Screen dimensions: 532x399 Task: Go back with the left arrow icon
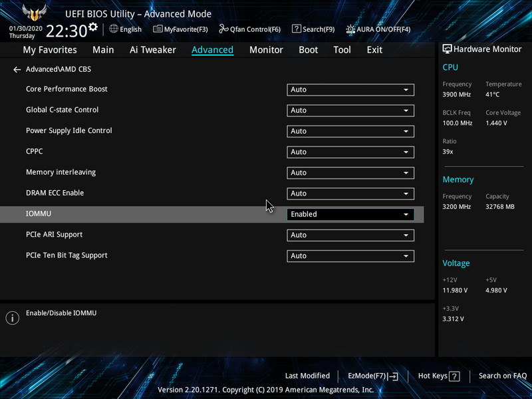[x=17, y=70]
